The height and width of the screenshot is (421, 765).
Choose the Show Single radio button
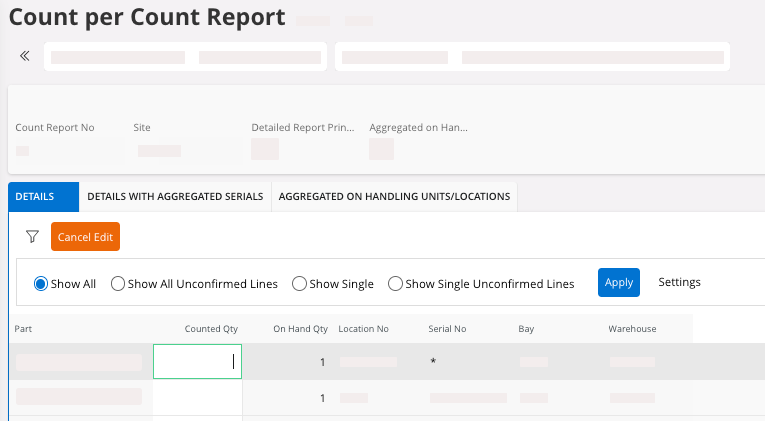pos(299,284)
